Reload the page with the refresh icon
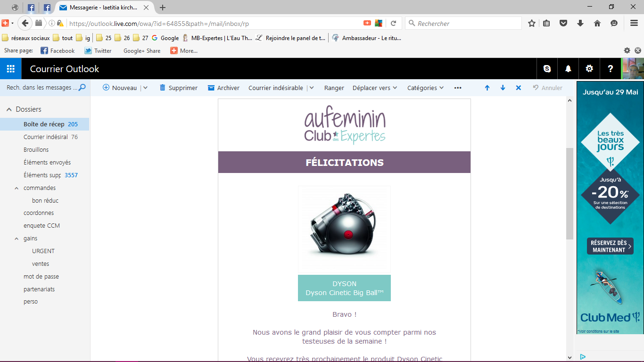The height and width of the screenshot is (362, 644). click(x=393, y=23)
